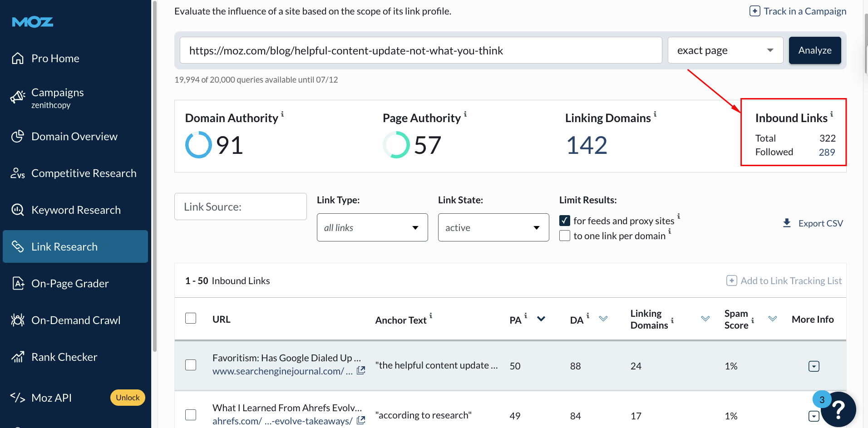Image resolution: width=868 pixels, height=428 pixels.
Task: Click the Export CSV download icon
Action: (x=787, y=222)
